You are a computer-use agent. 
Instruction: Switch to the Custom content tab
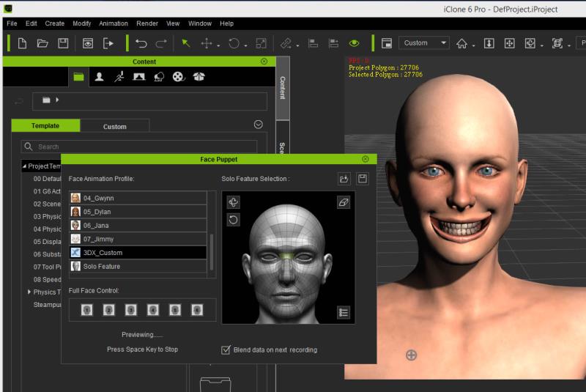114,126
